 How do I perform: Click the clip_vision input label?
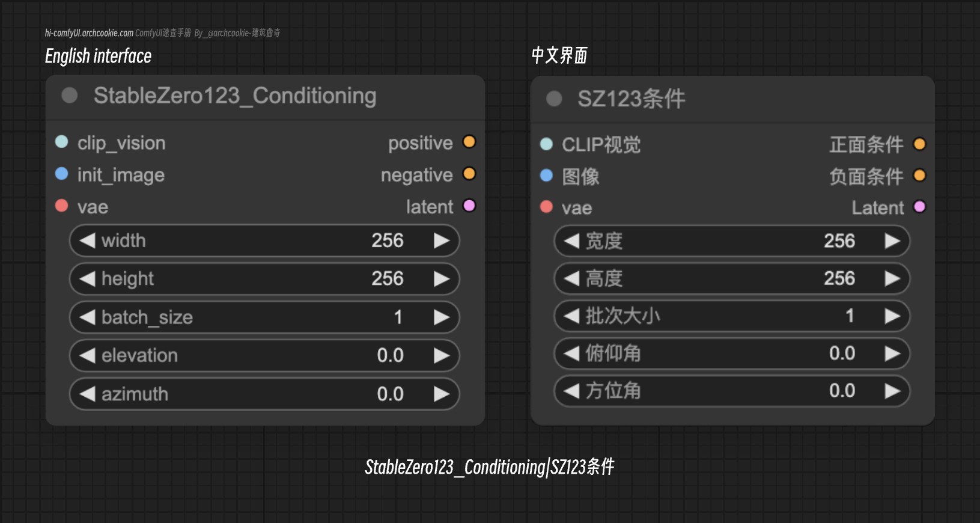[x=121, y=143]
